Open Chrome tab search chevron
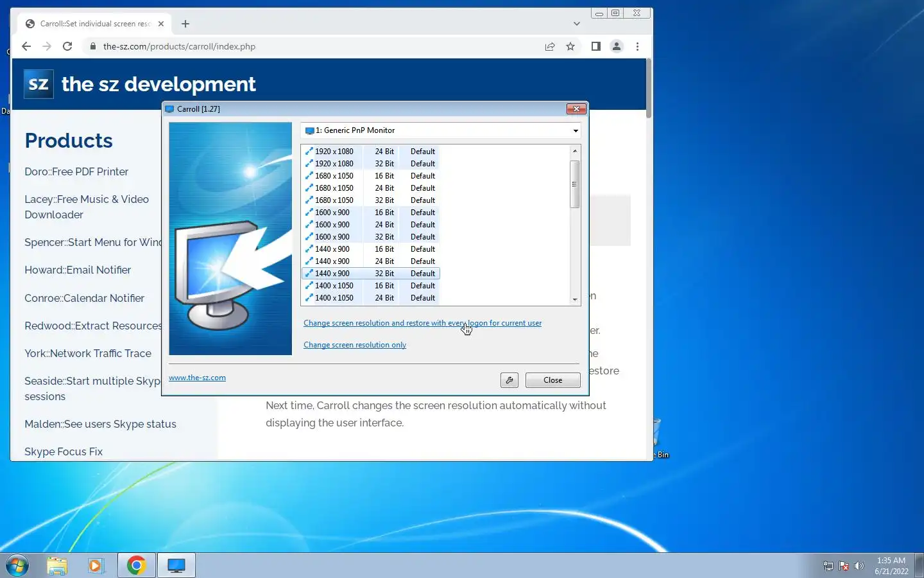This screenshot has height=578, width=924. (x=577, y=24)
